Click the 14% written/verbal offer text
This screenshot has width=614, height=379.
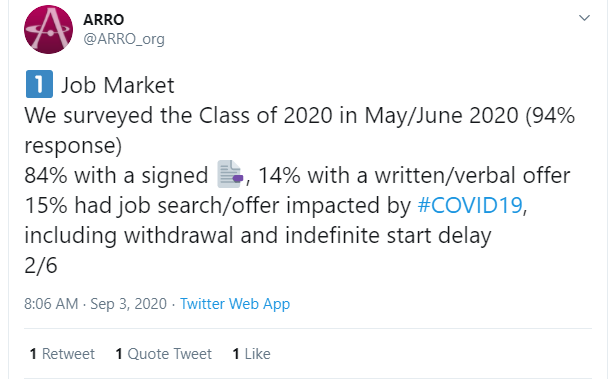[x=414, y=175]
